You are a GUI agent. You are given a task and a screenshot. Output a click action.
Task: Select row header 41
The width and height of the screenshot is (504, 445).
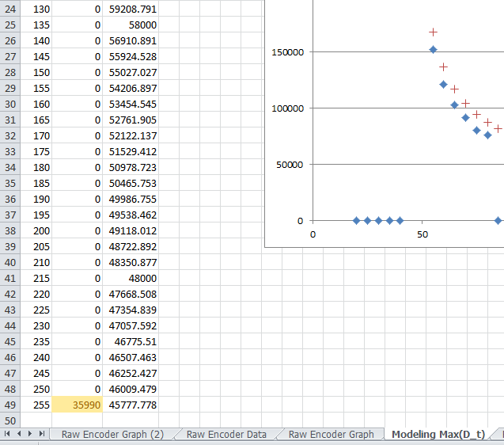point(10,279)
